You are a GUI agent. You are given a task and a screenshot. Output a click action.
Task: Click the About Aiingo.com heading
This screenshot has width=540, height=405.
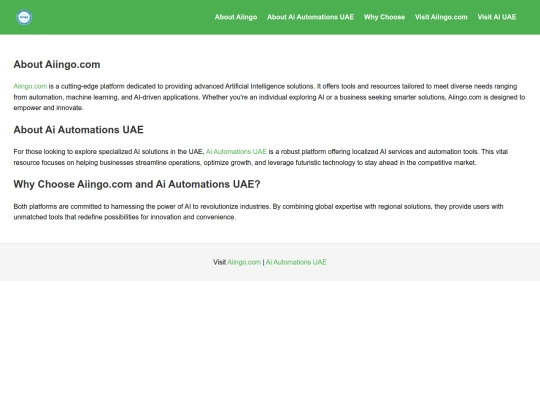point(57,64)
